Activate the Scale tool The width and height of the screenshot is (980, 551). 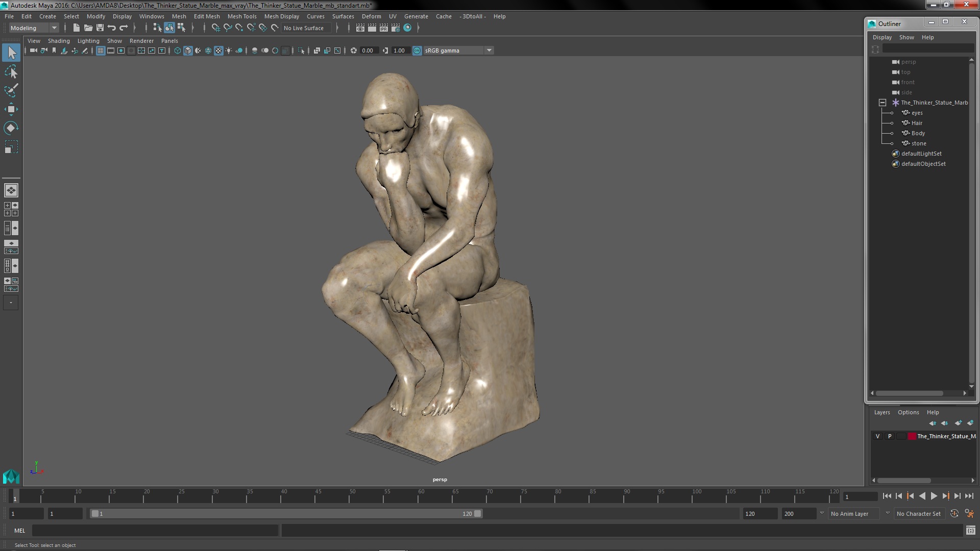pyautogui.click(x=11, y=147)
